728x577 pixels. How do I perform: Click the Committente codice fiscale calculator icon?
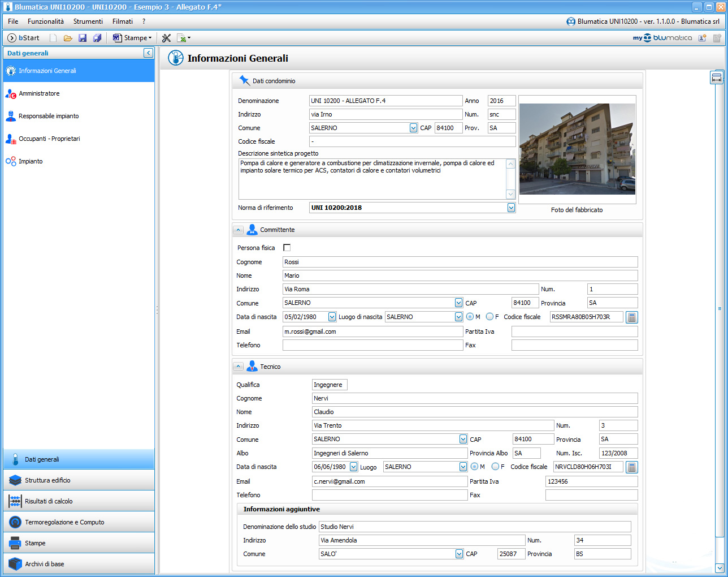click(x=632, y=317)
